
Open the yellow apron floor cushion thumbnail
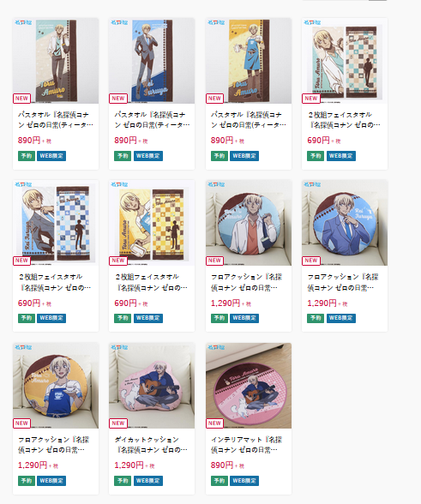coord(56,386)
